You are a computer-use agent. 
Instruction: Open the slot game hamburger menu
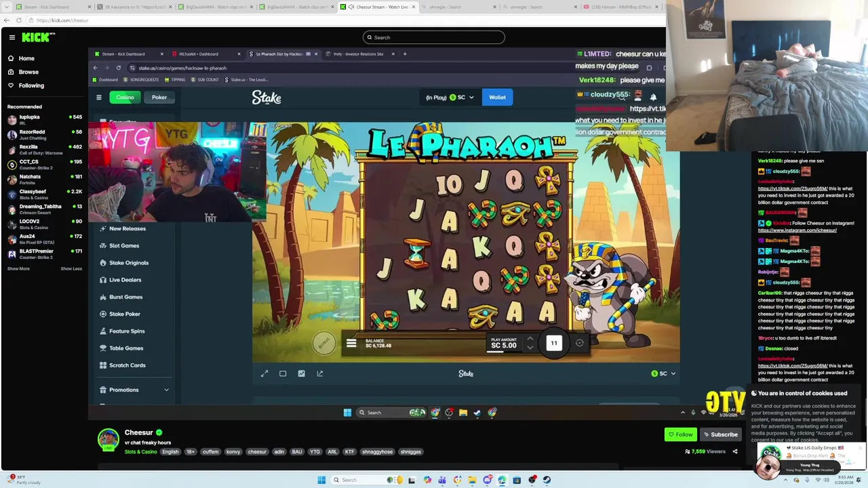[x=351, y=344]
